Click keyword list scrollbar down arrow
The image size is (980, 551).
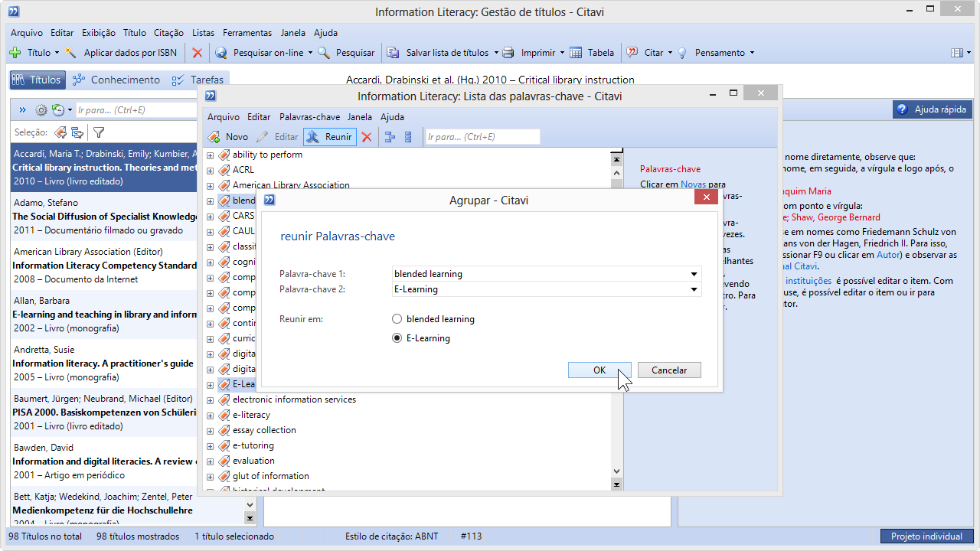[616, 471]
